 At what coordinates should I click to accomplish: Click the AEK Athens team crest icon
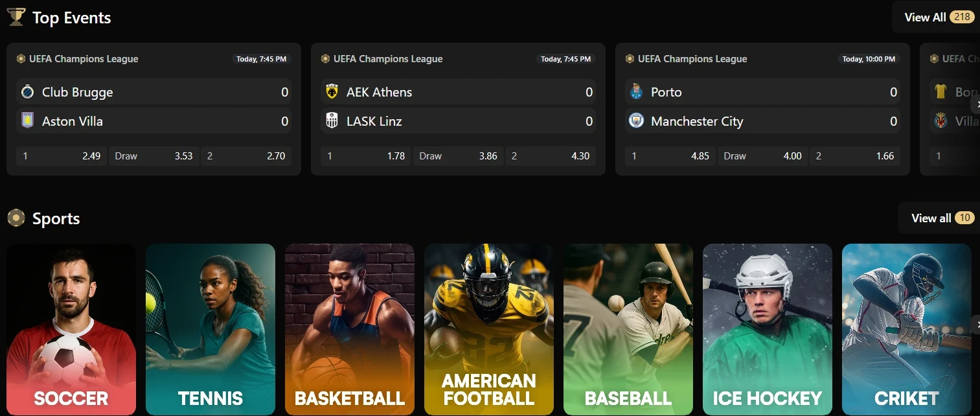(332, 92)
